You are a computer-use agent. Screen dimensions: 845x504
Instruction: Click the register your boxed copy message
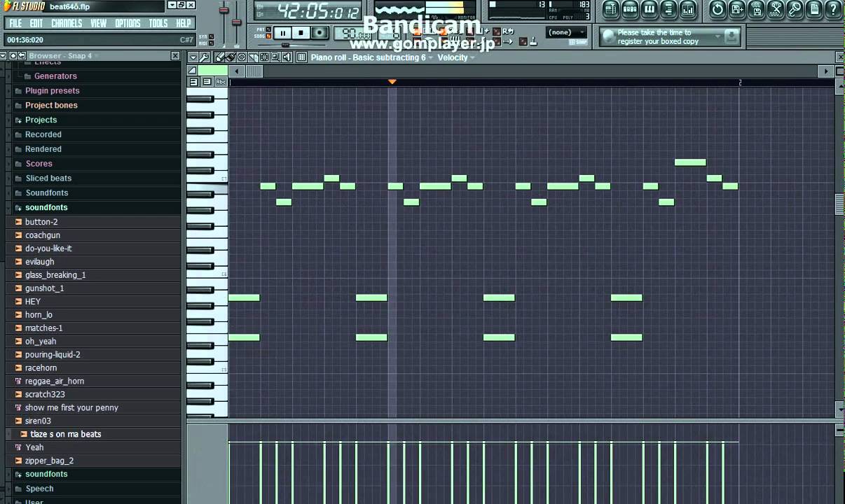tap(659, 36)
